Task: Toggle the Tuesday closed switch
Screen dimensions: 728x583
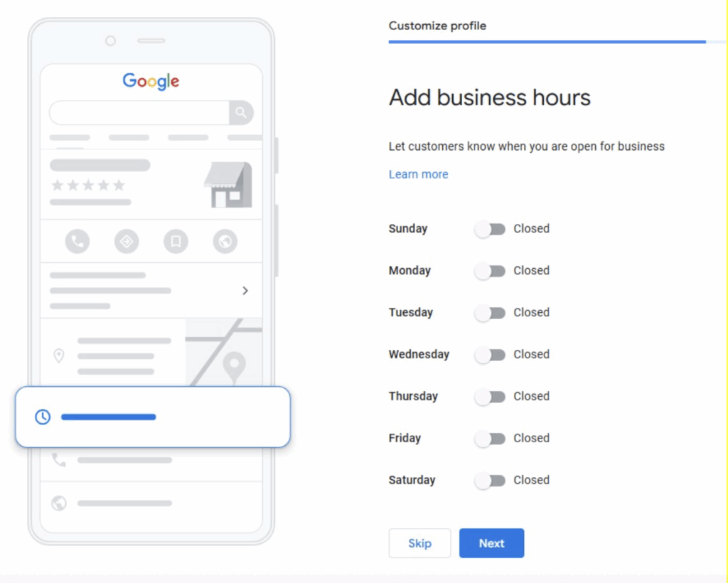Action: pos(490,313)
